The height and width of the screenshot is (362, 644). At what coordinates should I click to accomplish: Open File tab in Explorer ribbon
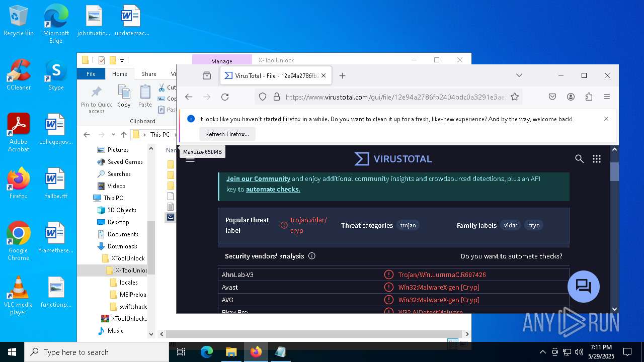click(x=91, y=74)
